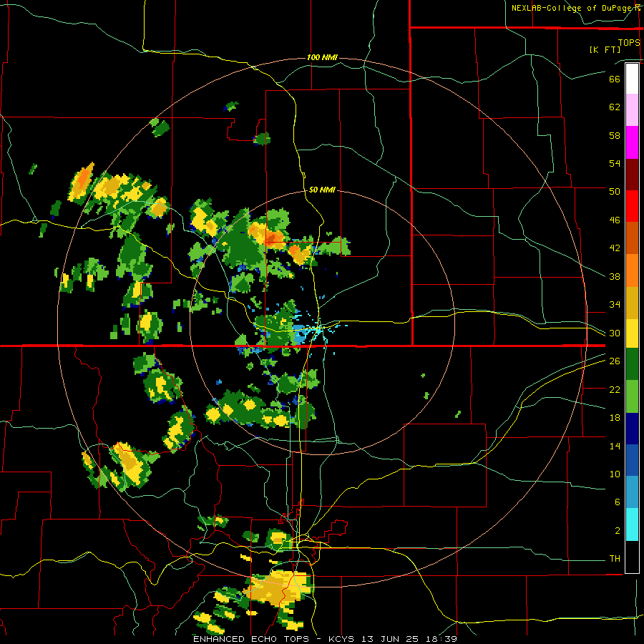The image size is (644, 644).
Task: Click the legend value '6'
Action: click(x=618, y=502)
